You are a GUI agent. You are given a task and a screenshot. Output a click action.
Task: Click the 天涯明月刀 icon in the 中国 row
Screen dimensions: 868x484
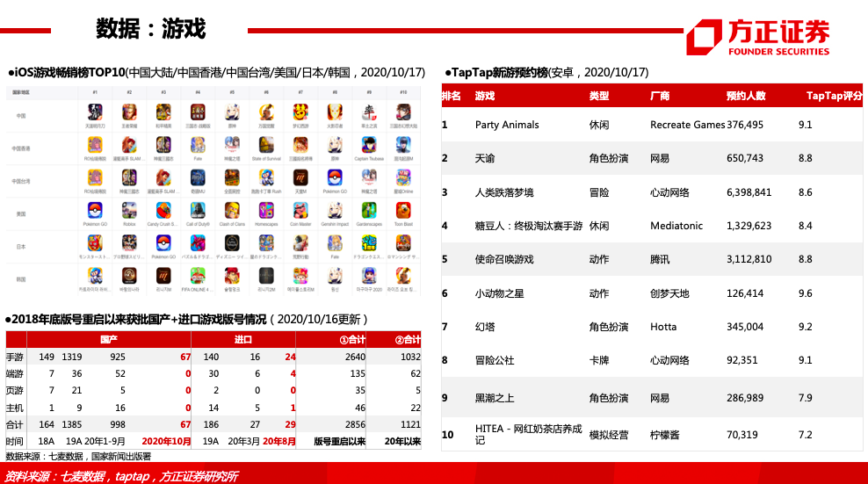coord(95,112)
